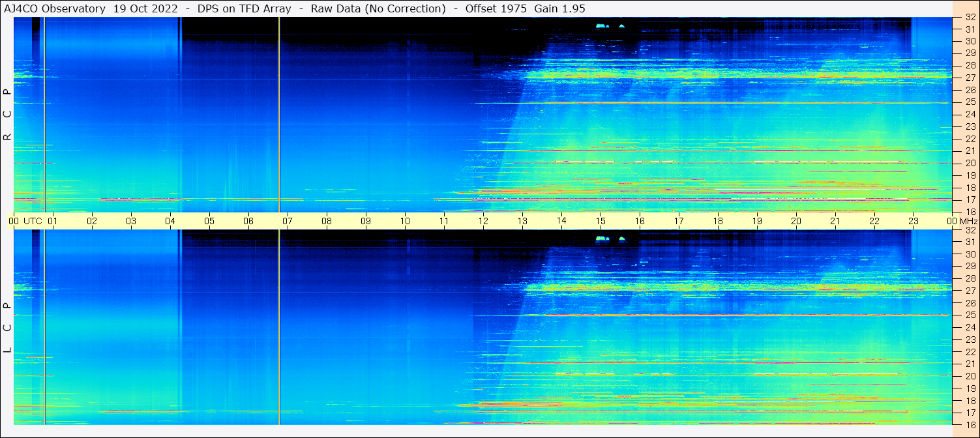Click the 19 hour label on time axis
This screenshot has height=438, width=980.
pos(756,221)
